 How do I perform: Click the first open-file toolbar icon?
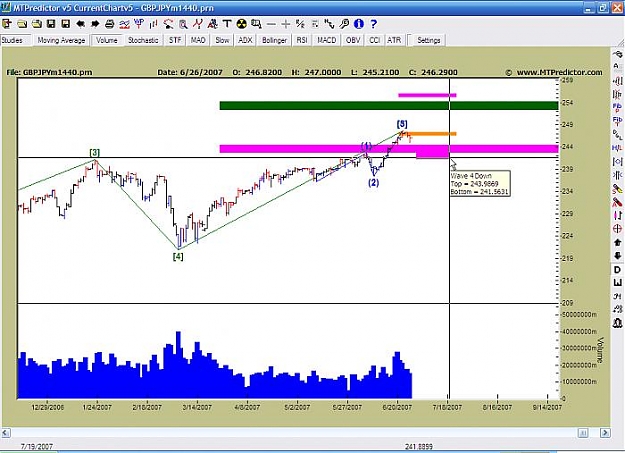coord(22,24)
